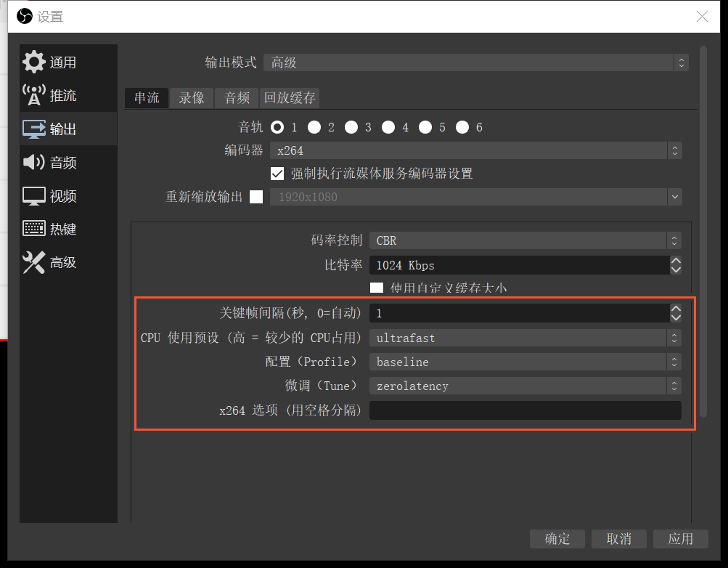The height and width of the screenshot is (568, 728).
Task: Open the 编码器 x264 dropdown
Action: pyautogui.click(x=475, y=151)
